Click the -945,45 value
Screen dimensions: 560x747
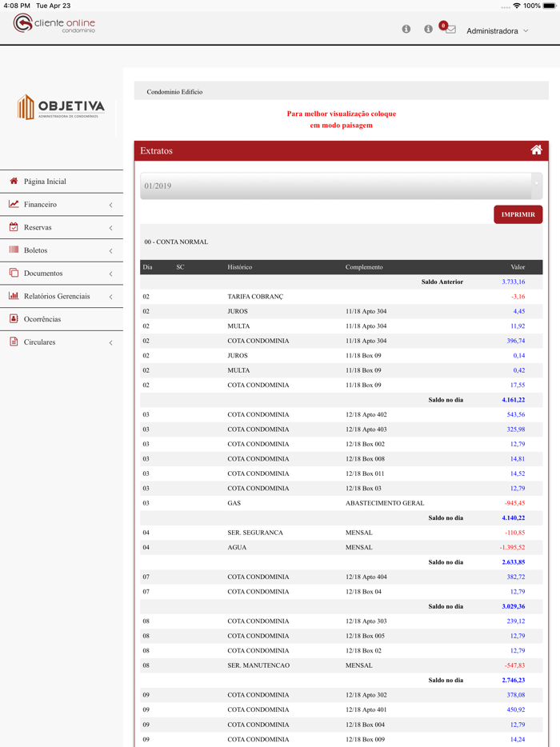coord(514,503)
